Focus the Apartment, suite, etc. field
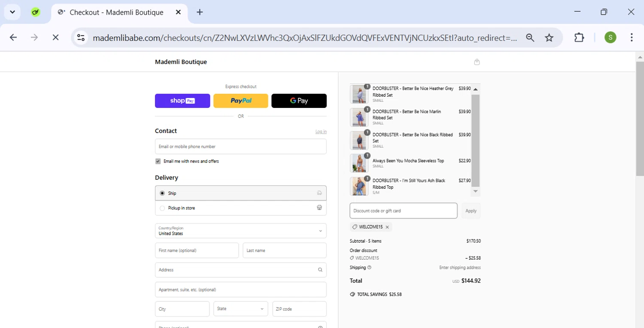This screenshot has width=644, height=328. point(241,290)
